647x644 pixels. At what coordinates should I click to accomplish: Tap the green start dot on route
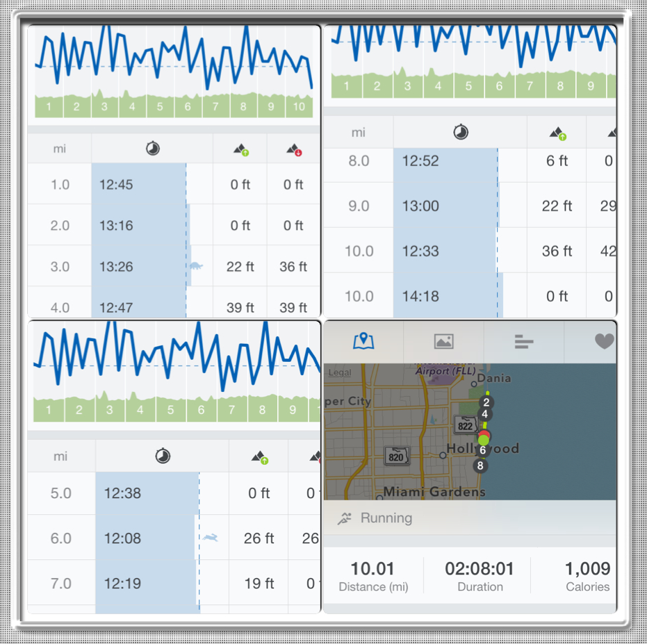tap(483, 440)
